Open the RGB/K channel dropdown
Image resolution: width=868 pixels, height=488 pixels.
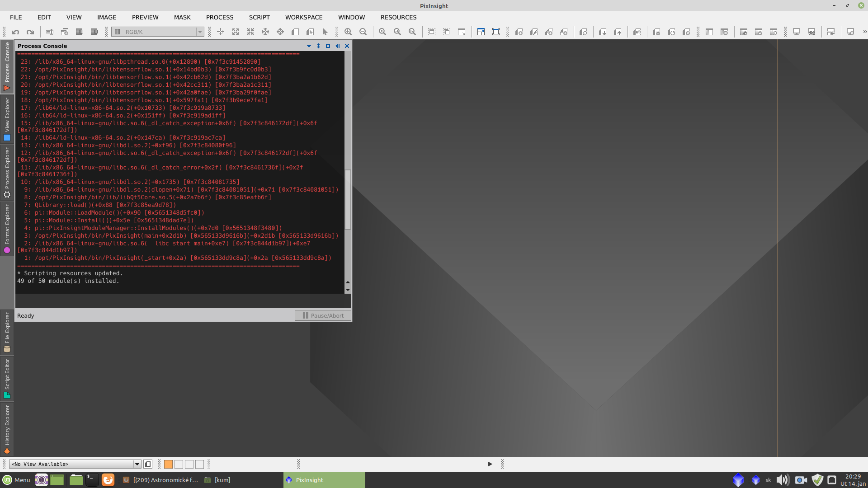[x=158, y=32]
